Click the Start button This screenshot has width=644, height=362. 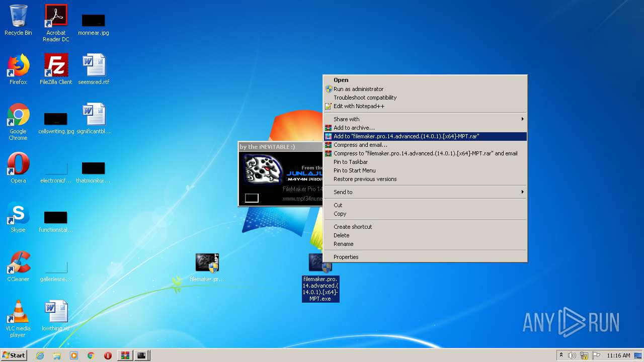14,355
